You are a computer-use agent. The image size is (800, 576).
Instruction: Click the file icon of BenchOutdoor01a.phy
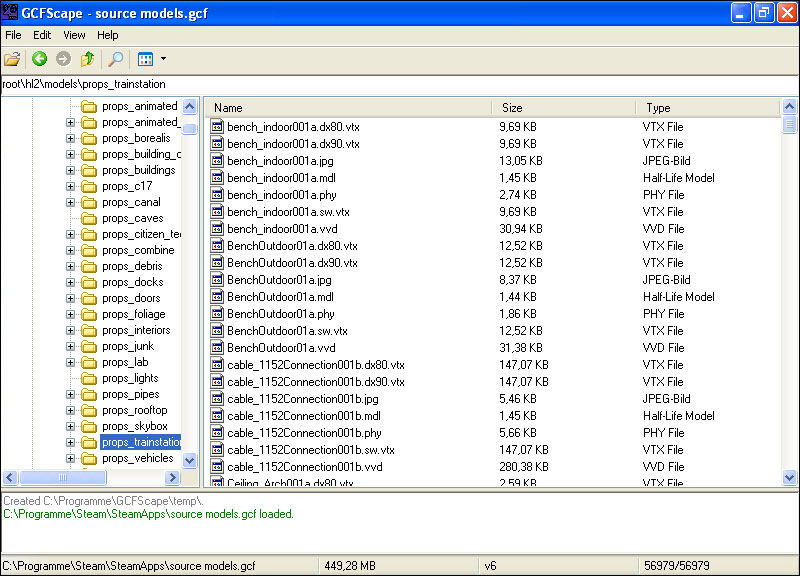tap(217, 313)
